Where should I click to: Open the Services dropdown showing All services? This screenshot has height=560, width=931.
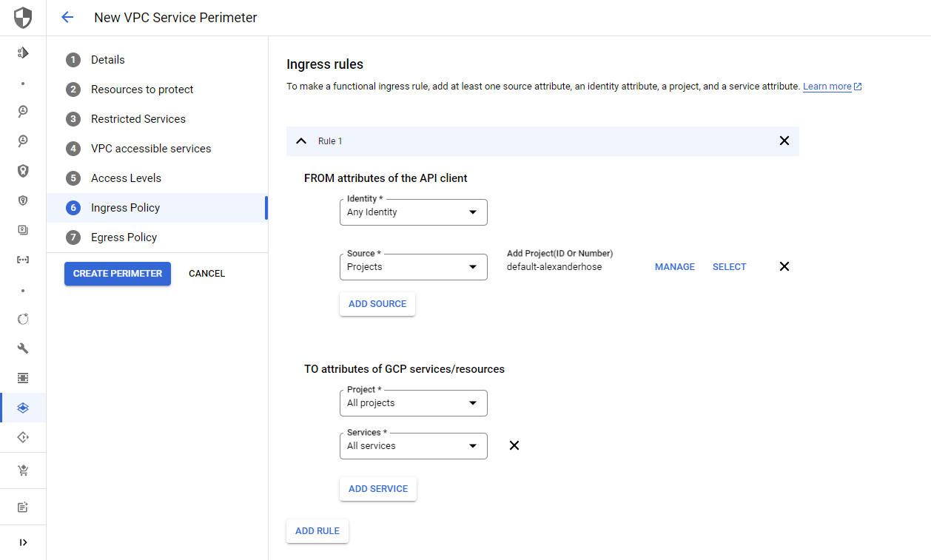pyautogui.click(x=414, y=446)
